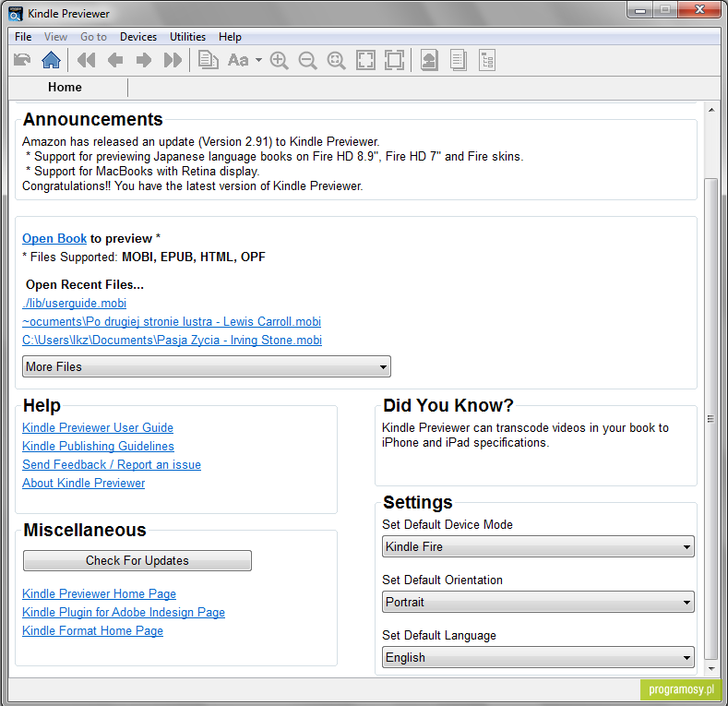728x706 pixels.
Task: Open recent file ./lib/userguide.mobi
Action: [x=75, y=304]
